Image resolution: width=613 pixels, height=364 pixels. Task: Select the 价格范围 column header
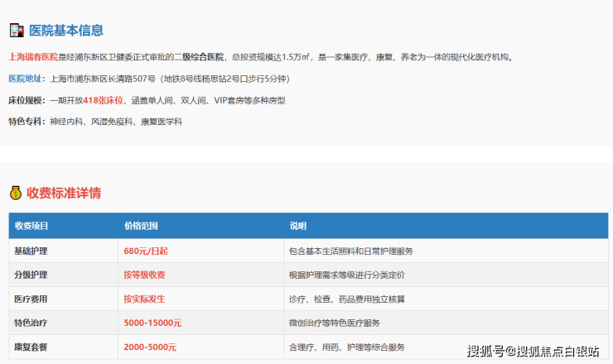point(141,226)
